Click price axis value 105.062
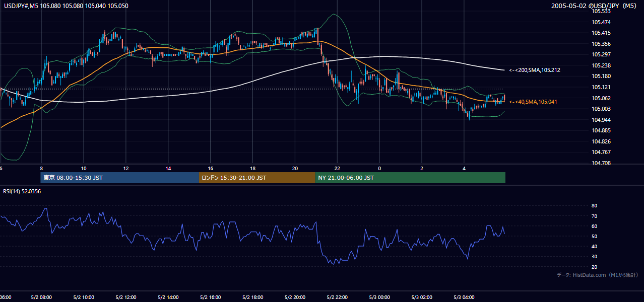 [601, 98]
